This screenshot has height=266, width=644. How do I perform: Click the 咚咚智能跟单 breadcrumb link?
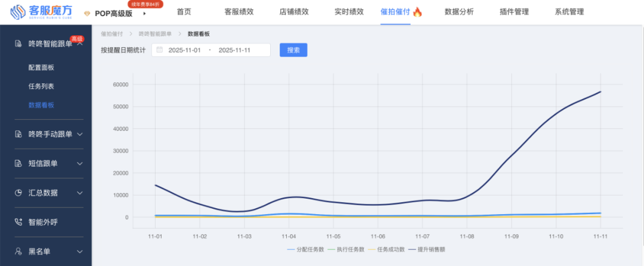155,33
